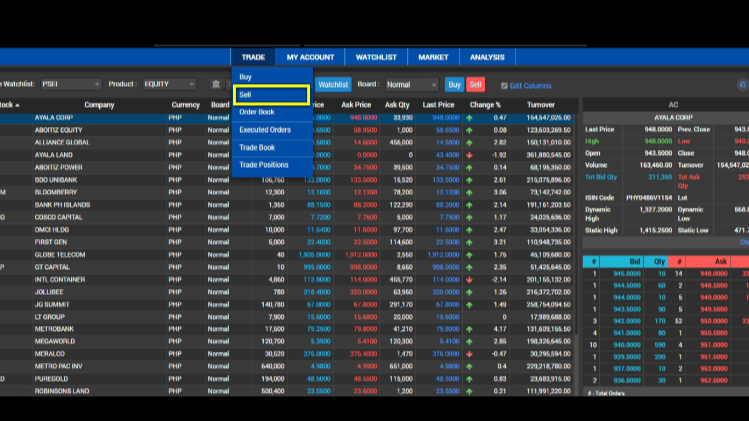Select the MEGAWORLD company name
Viewport: 749px width, 421px height.
(54, 342)
